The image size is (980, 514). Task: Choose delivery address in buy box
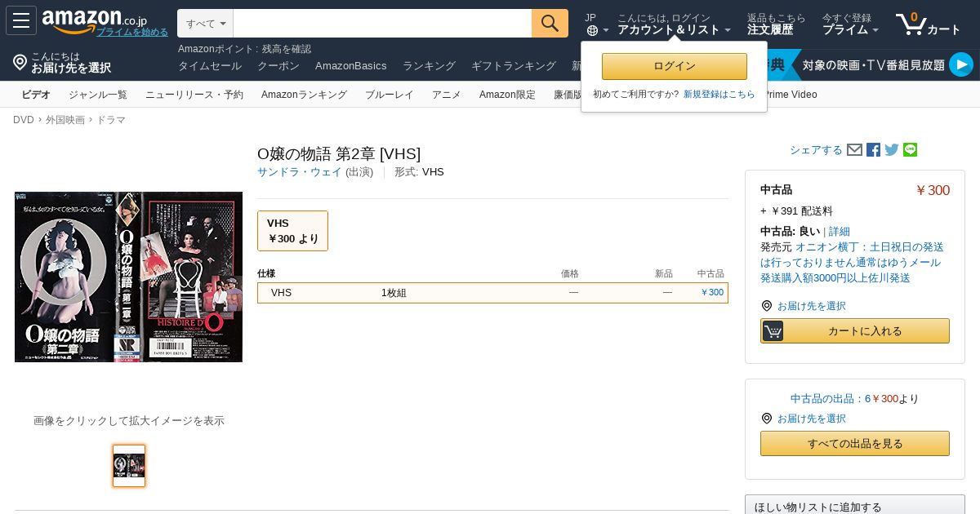[811, 306]
